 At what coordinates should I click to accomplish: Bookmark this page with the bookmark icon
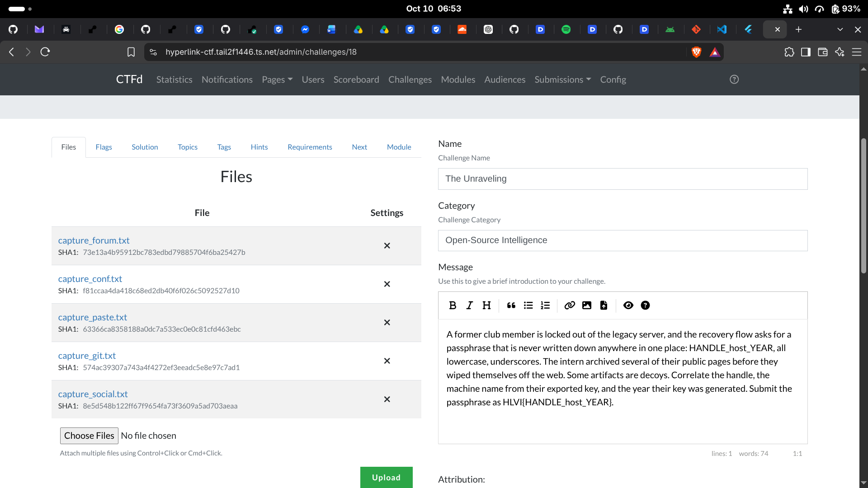131,52
